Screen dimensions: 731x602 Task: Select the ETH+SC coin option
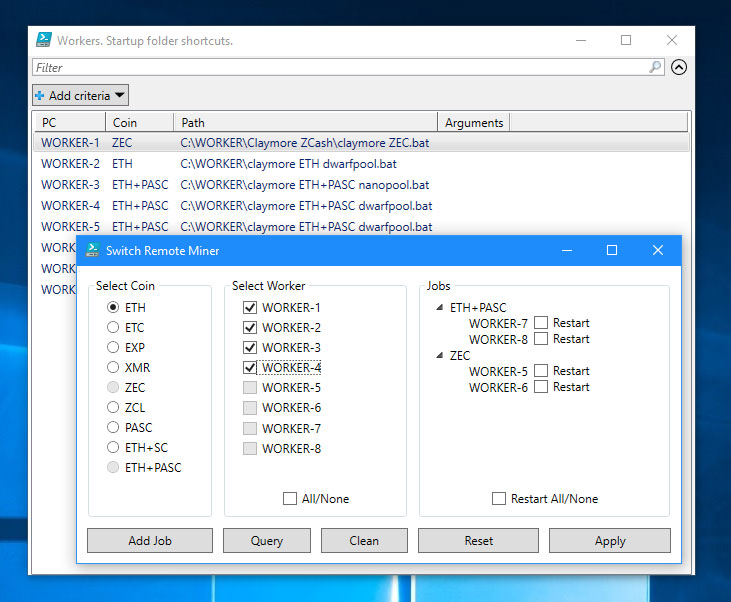(113, 448)
